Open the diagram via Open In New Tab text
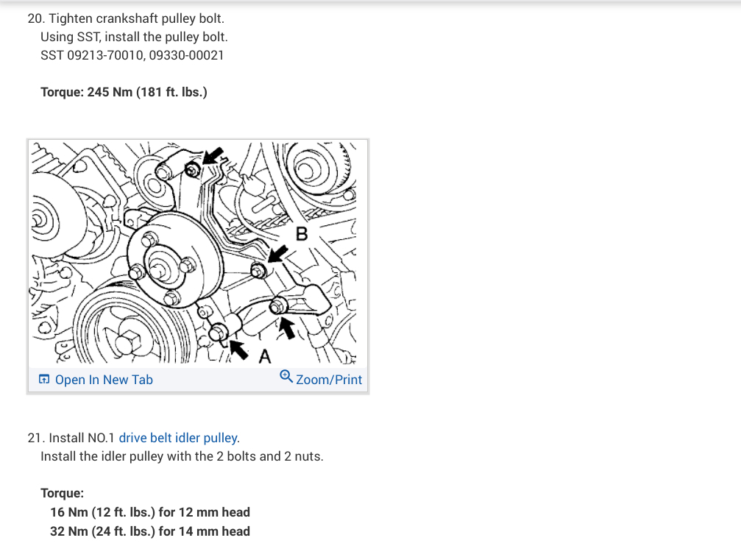The width and height of the screenshot is (741, 560). click(104, 380)
